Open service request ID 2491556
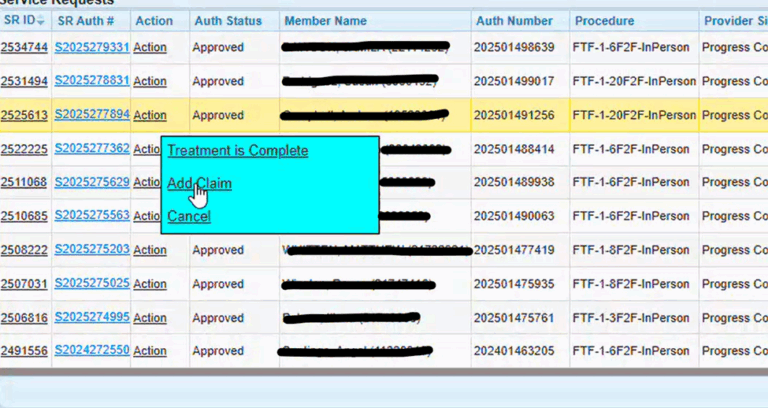This screenshot has width=768, height=408. (24, 351)
